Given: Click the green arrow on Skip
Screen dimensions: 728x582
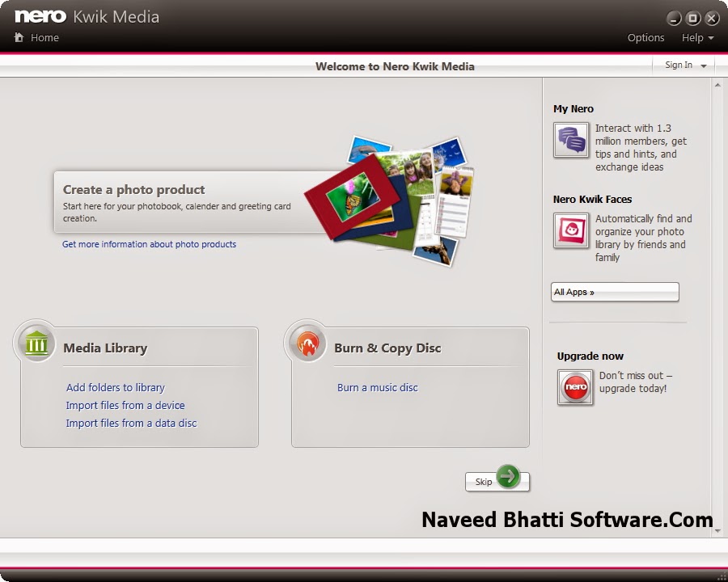Looking at the screenshot, I should (508, 476).
